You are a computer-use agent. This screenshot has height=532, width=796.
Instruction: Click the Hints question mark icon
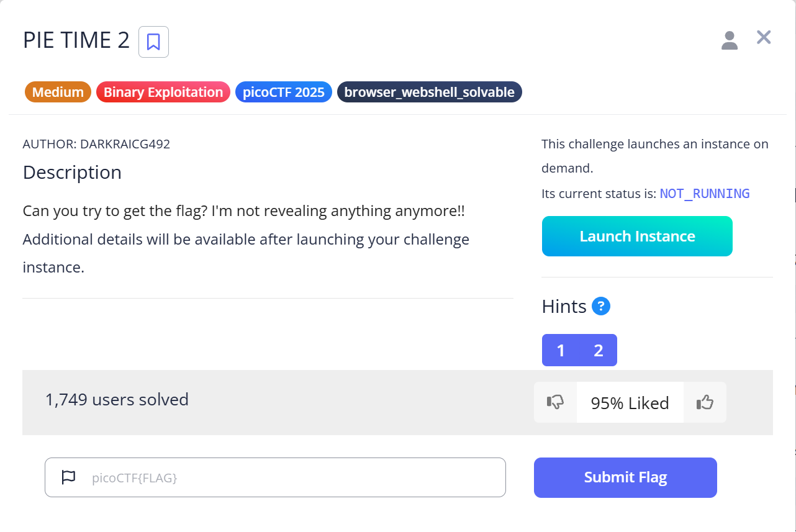600,306
